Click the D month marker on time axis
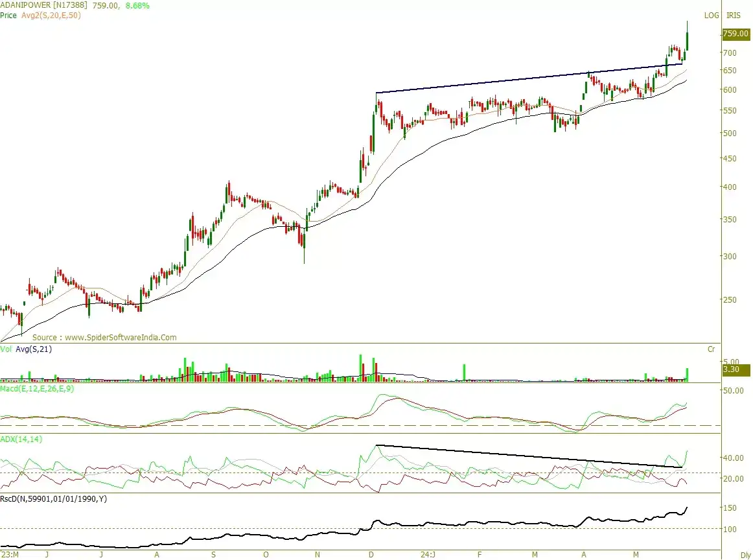This screenshot has height=560, width=753. point(371,555)
